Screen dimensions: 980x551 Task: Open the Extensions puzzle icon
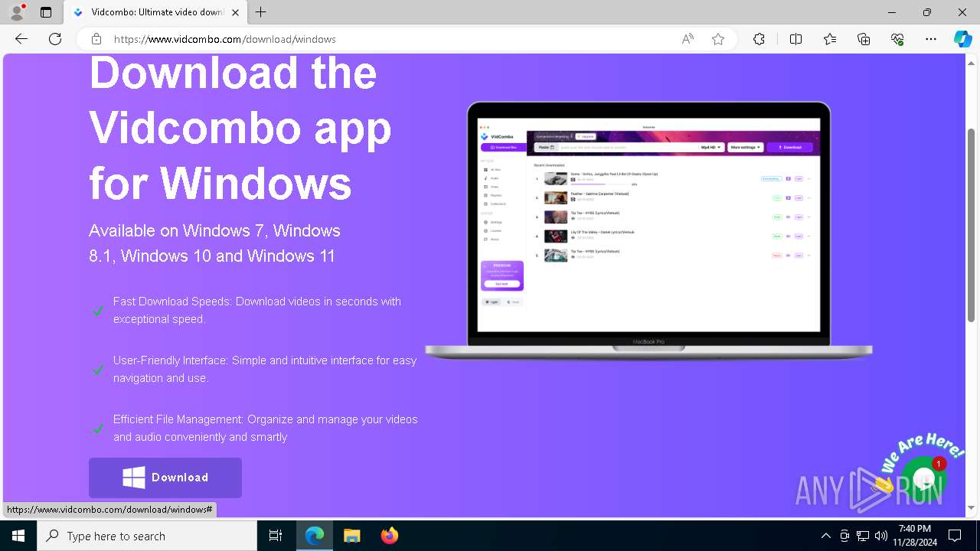759,39
